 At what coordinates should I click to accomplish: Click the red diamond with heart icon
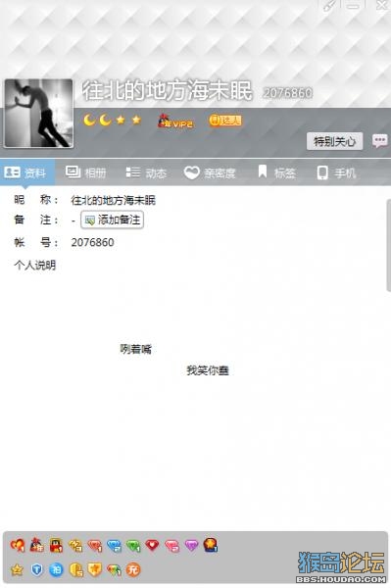(152, 545)
